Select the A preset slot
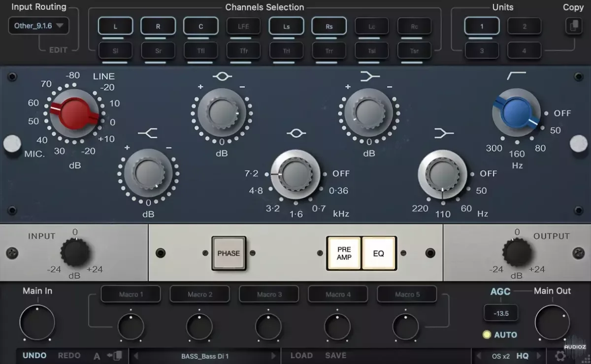 97,356
